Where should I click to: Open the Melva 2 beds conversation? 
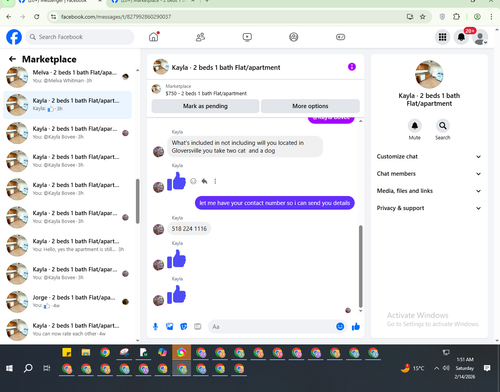[67, 77]
